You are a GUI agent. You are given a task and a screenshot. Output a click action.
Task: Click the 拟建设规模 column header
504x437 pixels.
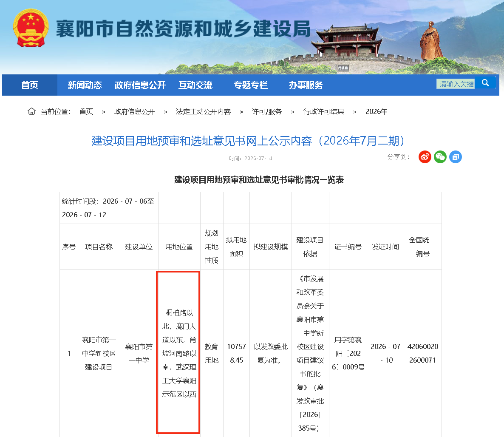coord(271,247)
